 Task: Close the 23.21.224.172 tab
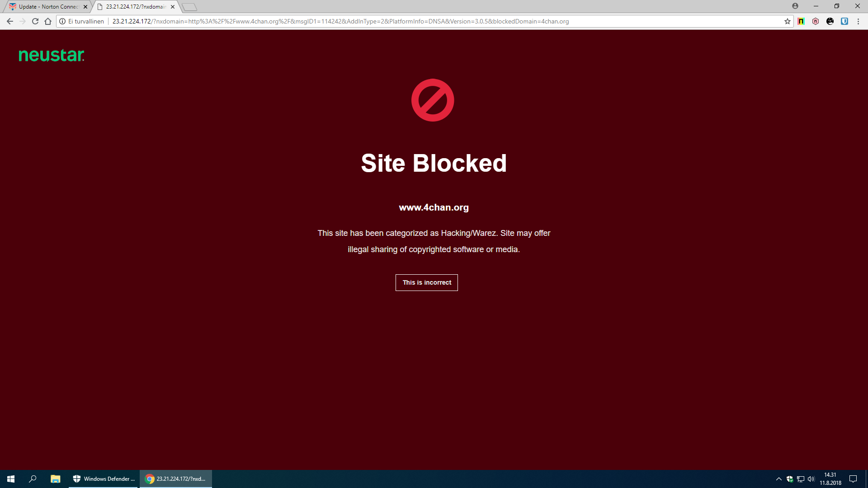173,7
